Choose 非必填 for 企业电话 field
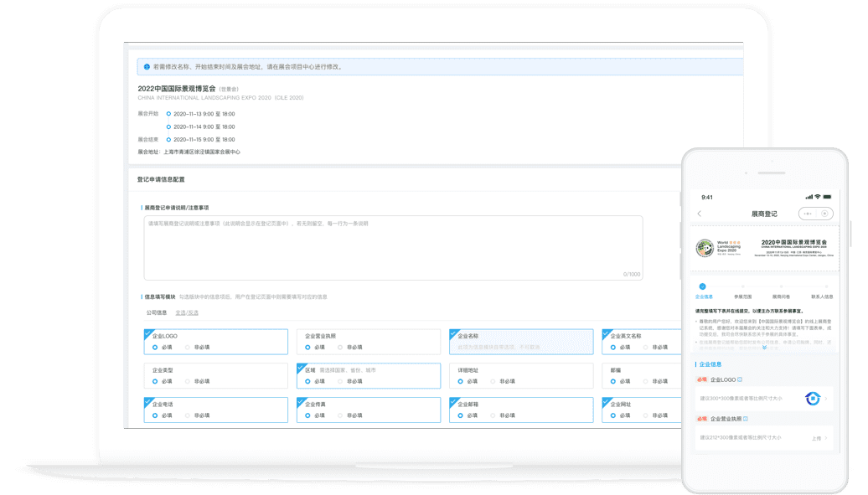Screen dimensions: 868x495 click(x=189, y=415)
